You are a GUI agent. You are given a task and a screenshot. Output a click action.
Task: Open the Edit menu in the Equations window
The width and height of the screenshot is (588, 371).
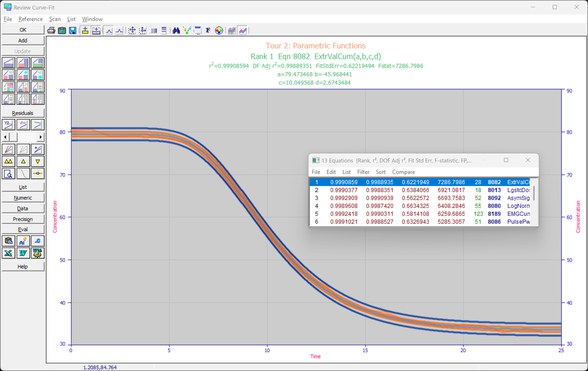pyautogui.click(x=331, y=172)
